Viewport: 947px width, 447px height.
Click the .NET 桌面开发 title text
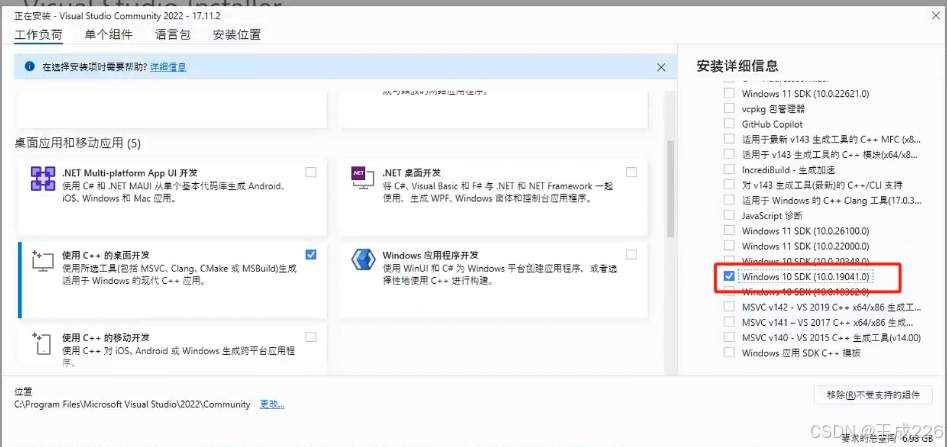tap(411, 173)
